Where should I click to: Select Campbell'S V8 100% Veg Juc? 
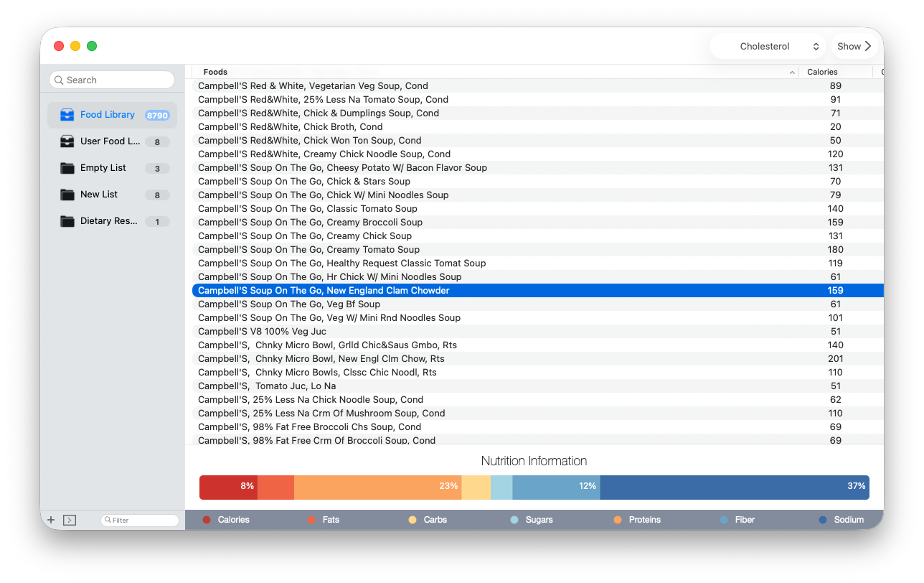tap(538, 332)
